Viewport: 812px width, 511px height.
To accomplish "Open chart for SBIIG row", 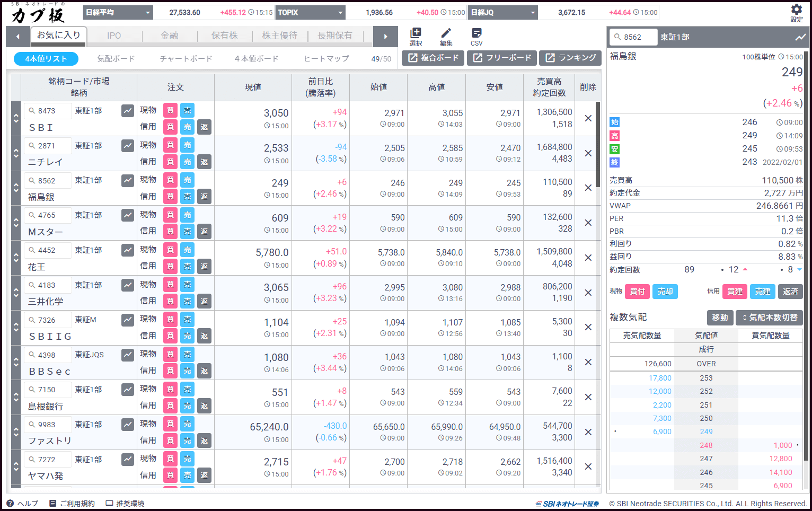I will [128, 320].
